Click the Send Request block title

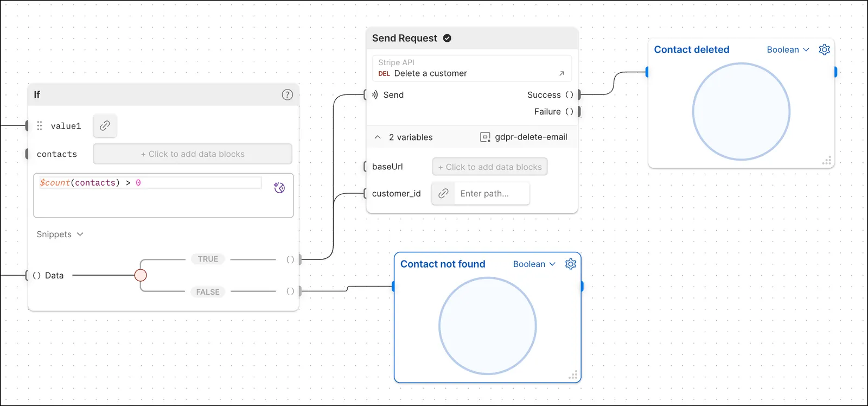[x=405, y=38]
